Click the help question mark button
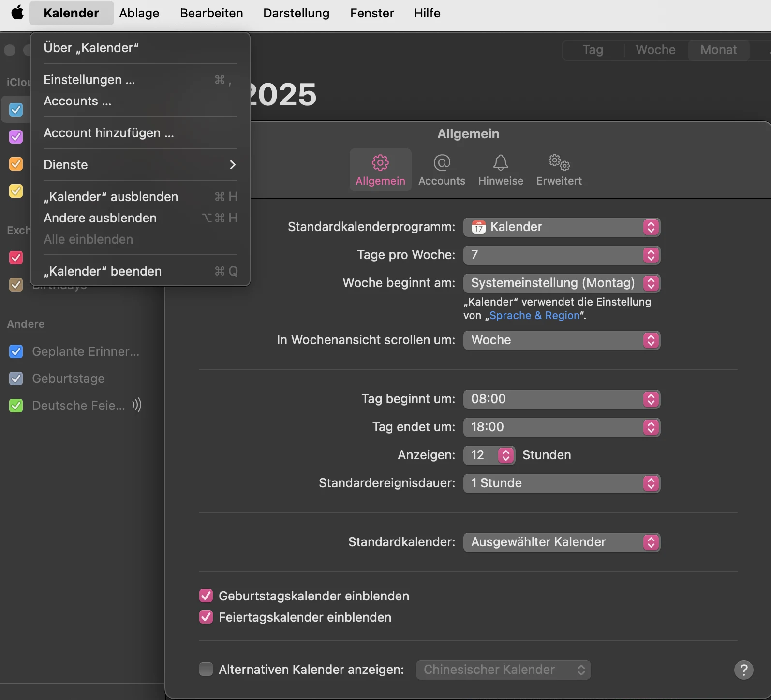This screenshot has width=771, height=700. coord(744,670)
